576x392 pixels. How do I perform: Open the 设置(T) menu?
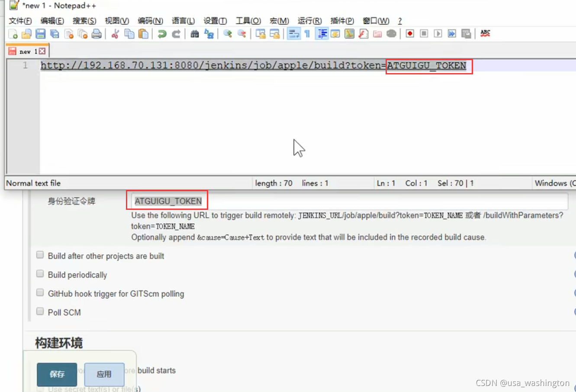pos(215,21)
